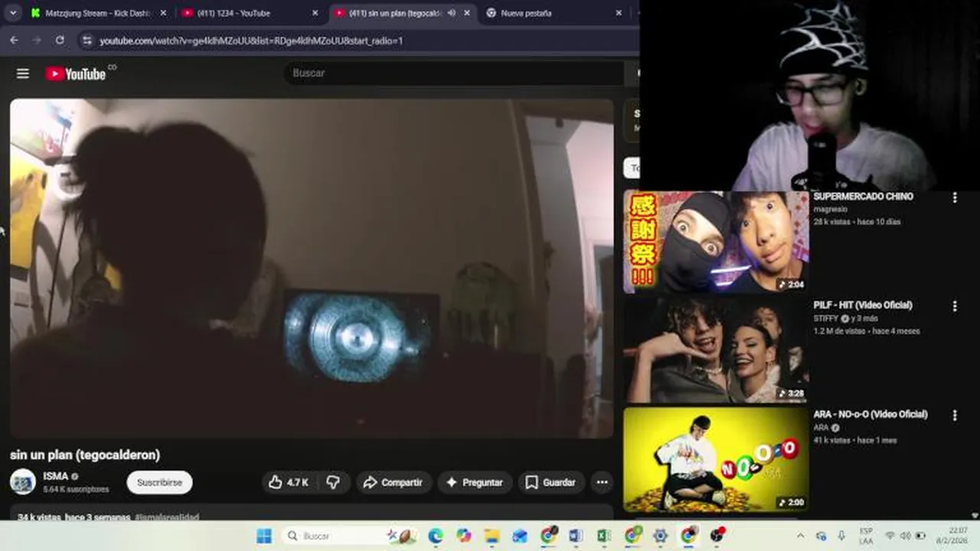Subscribe to ISMA with Suscribirse button
This screenshot has width=980, height=551.
click(x=159, y=482)
